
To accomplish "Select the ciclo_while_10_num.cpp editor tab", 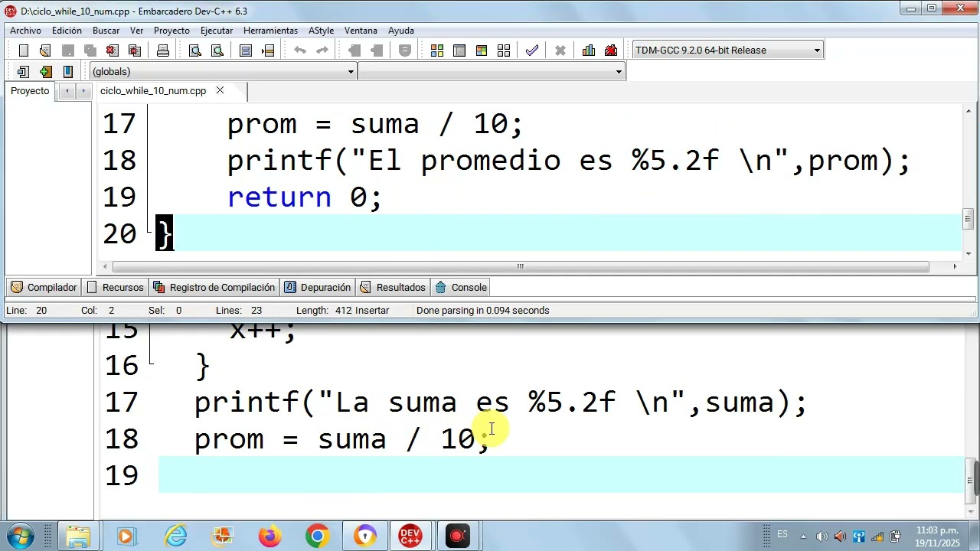I will [x=153, y=91].
